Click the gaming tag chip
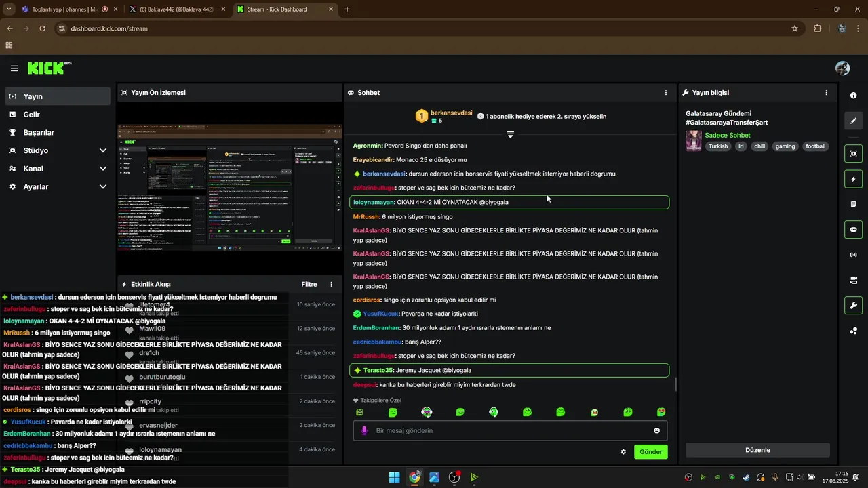 pos(785,146)
